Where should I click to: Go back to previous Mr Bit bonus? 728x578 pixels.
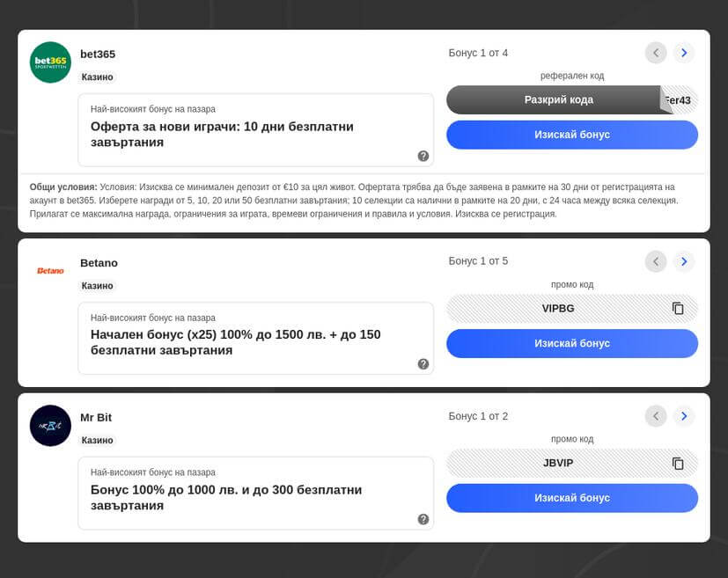coord(656,416)
